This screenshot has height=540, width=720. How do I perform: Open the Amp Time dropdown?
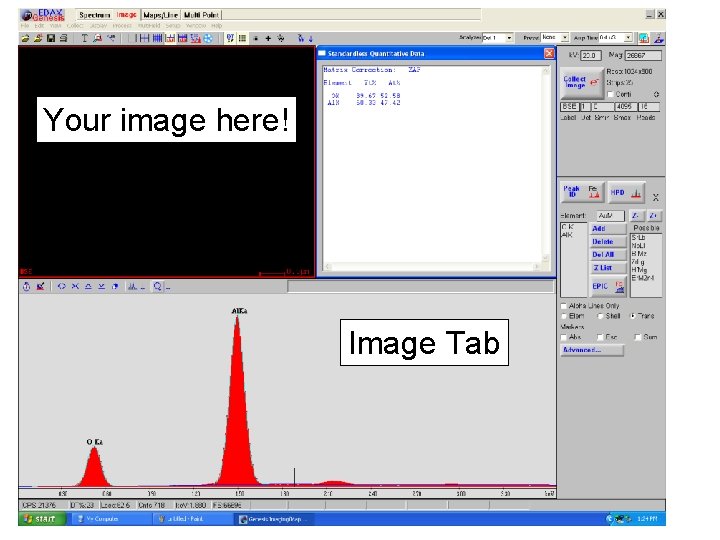point(628,38)
